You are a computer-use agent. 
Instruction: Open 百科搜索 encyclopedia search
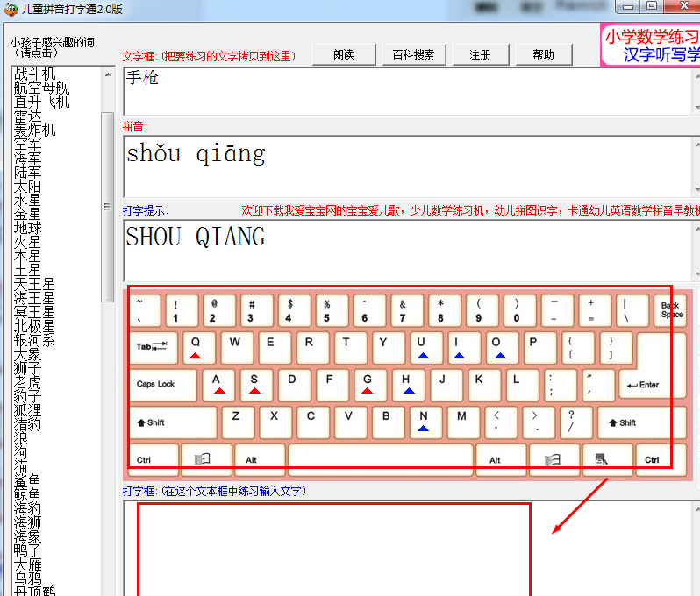pos(414,54)
